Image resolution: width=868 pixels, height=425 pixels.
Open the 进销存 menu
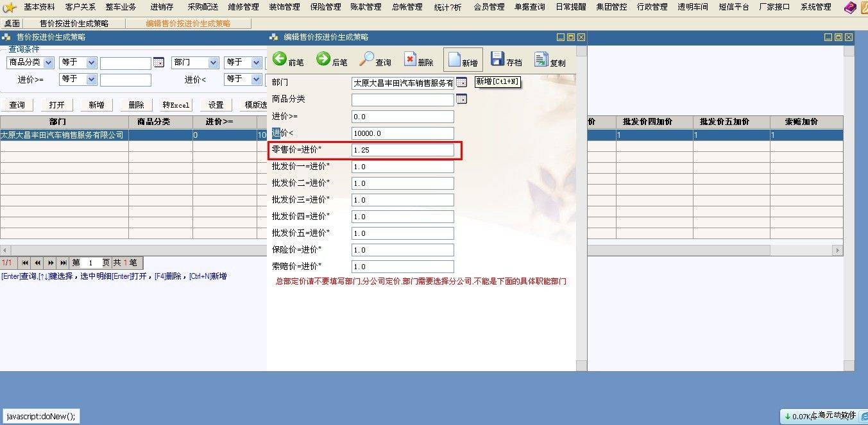(162, 7)
